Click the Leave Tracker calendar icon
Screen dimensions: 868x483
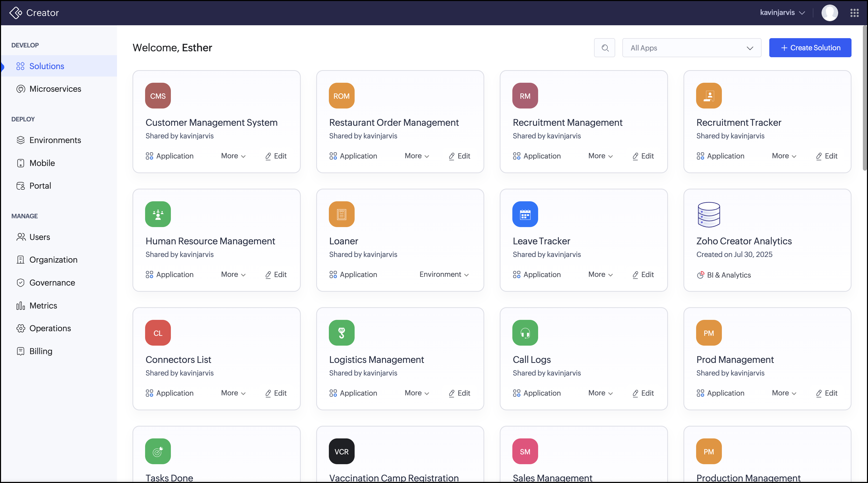click(525, 214)
